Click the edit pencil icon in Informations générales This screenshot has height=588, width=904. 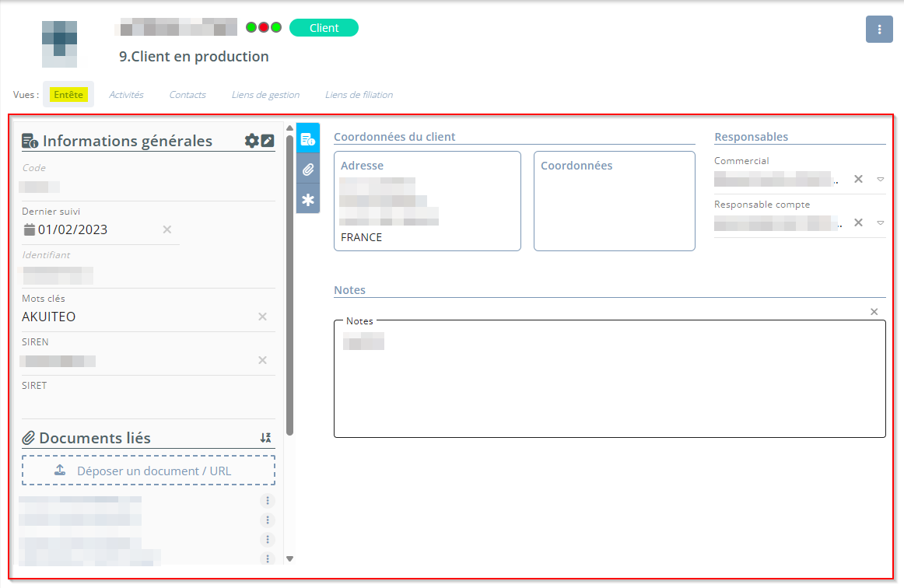268,141
